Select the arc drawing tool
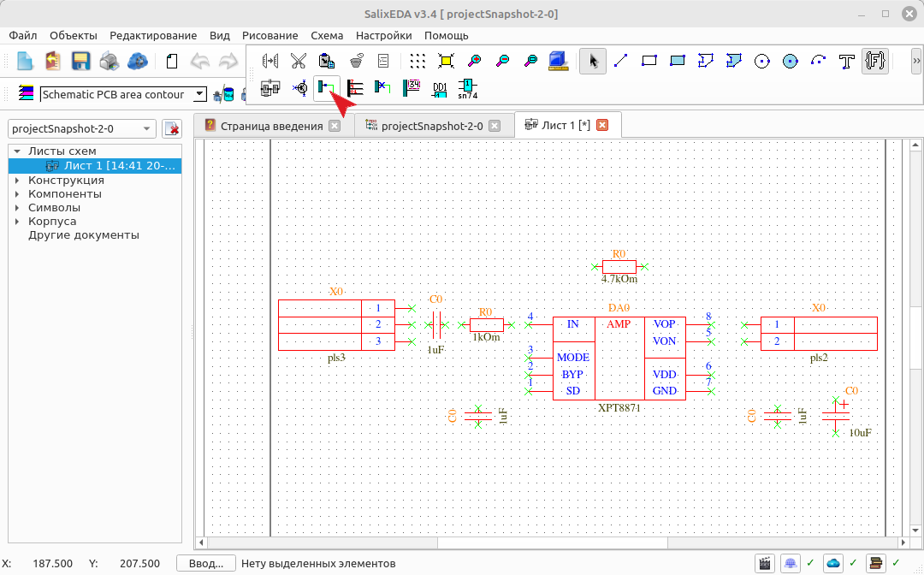 tap(819, 61)
